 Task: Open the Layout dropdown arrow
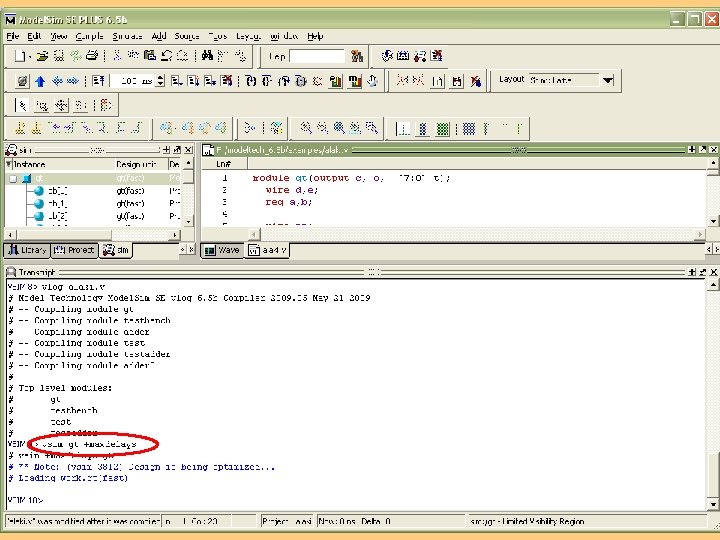coord(608,80)
